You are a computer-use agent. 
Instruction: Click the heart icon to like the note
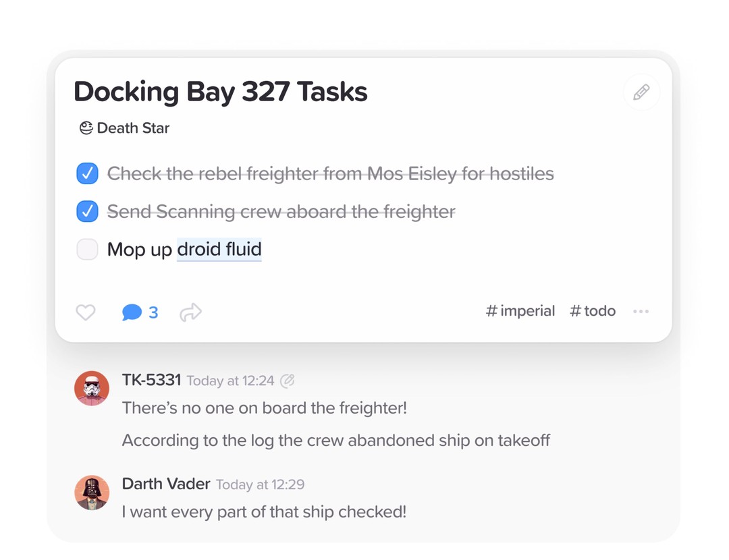point(86,312)
